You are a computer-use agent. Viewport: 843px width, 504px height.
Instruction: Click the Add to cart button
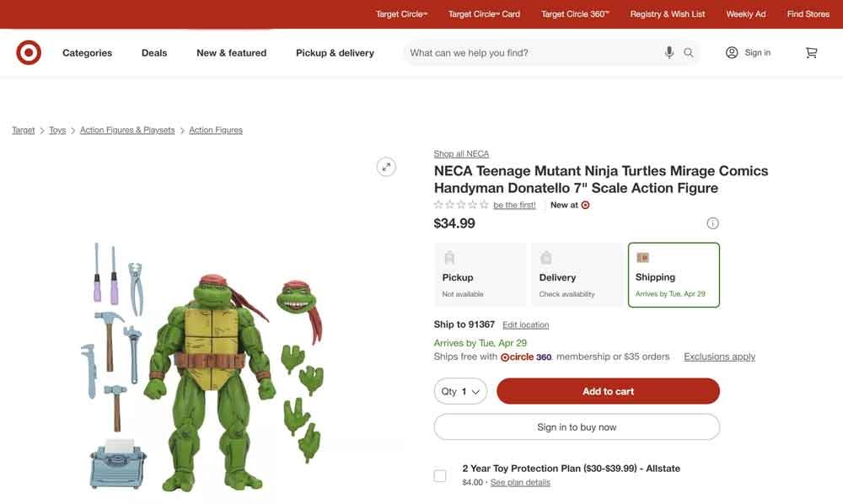click(x=608, y=390)
